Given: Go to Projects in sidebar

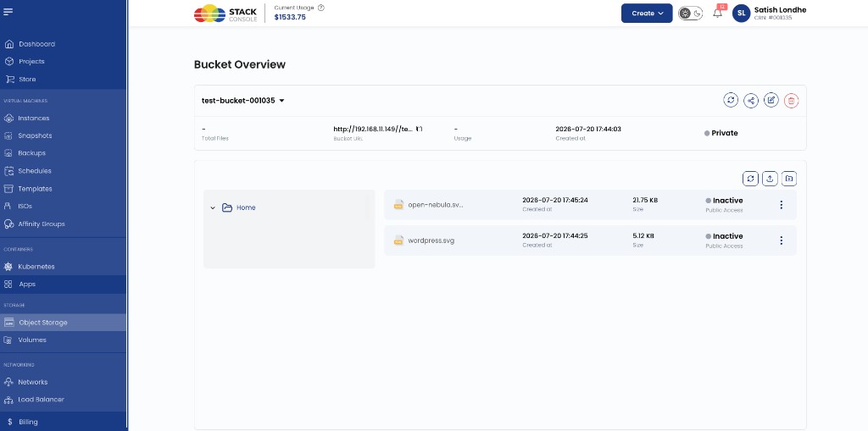Looking at the screenshot, I should point(31,62).
